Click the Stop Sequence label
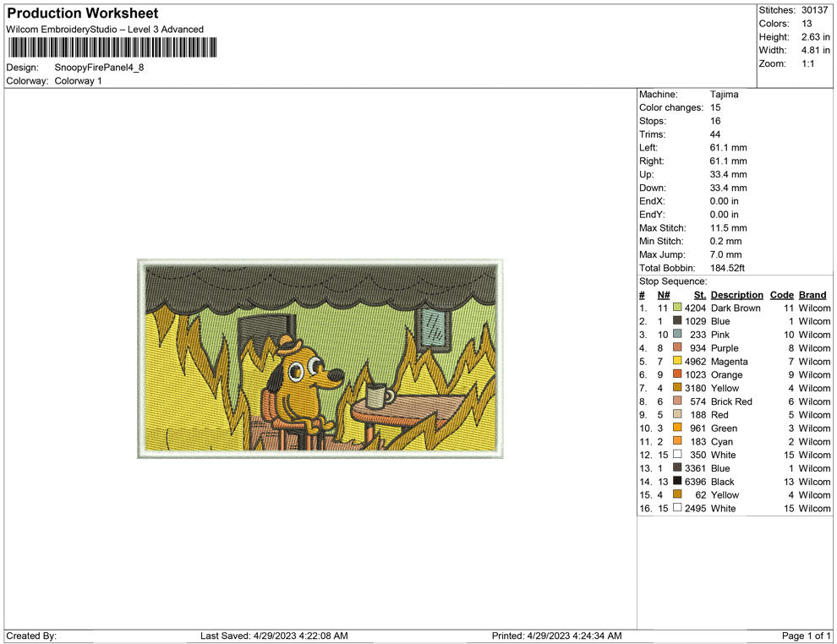 pos(673,281)
